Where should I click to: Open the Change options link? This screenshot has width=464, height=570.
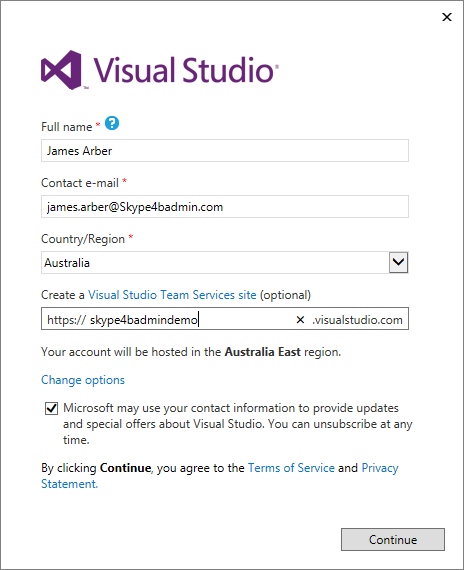tap(83, 380)
